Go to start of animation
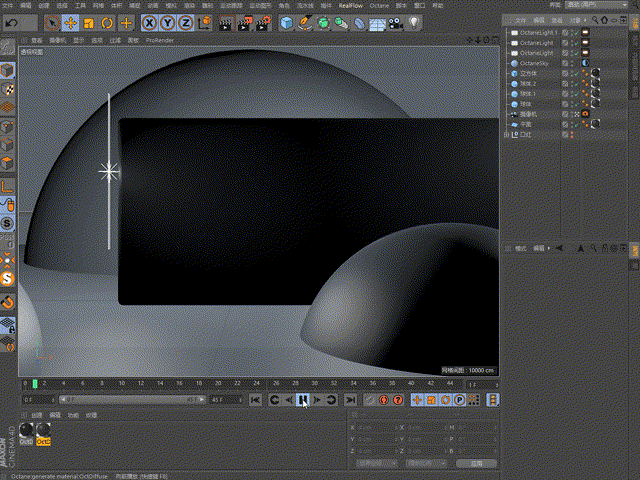The image size is (640, 480). pyautogui.click(x=255, y=400)
